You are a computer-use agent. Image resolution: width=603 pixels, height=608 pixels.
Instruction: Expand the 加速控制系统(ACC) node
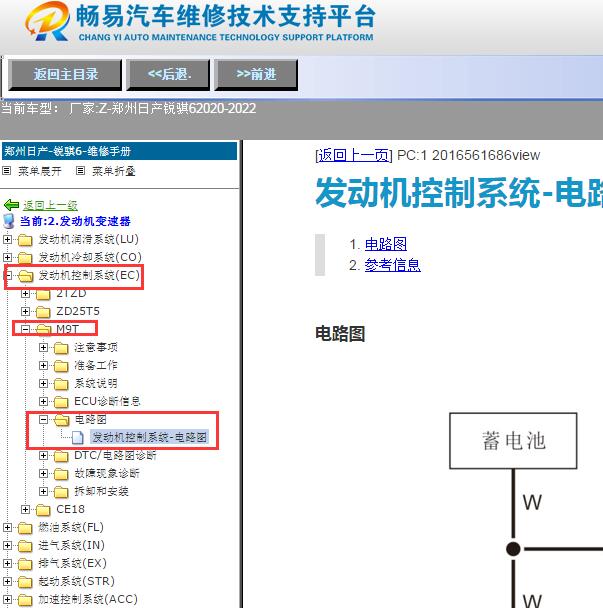click(7, 599)
